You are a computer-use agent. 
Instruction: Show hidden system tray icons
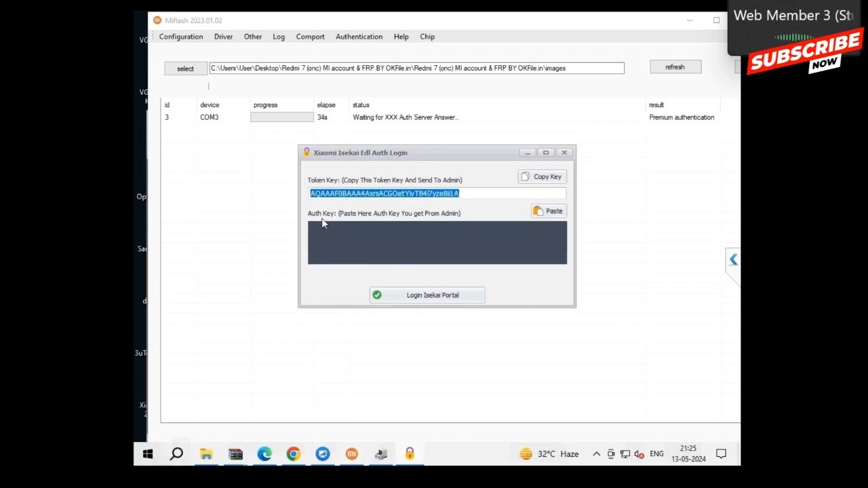(596, 454)
